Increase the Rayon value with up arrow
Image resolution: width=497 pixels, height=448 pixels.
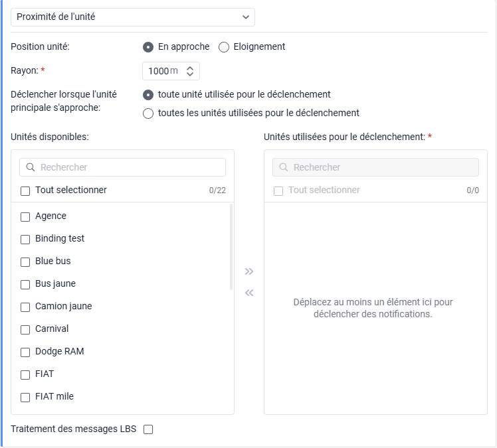(x=190, y=68)
